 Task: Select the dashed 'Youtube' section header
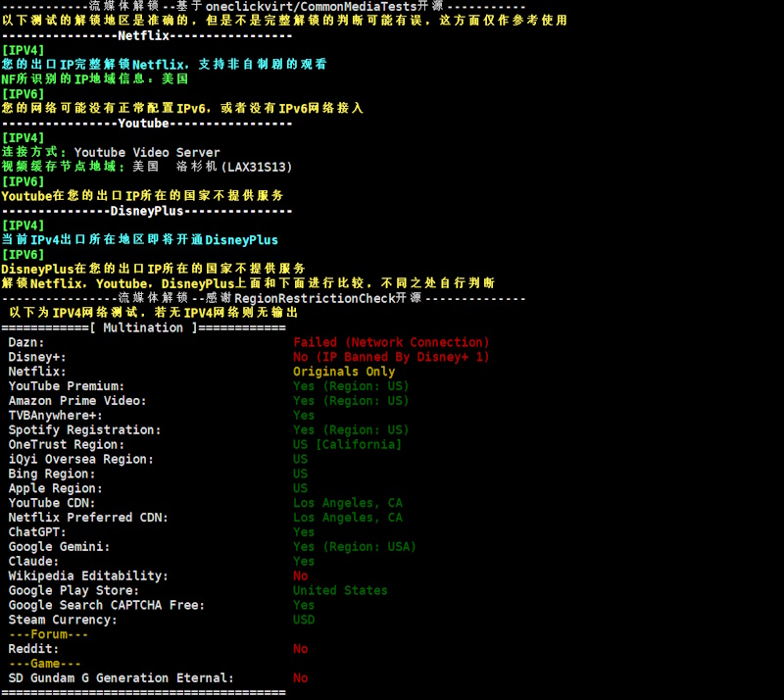click(147, 124)
